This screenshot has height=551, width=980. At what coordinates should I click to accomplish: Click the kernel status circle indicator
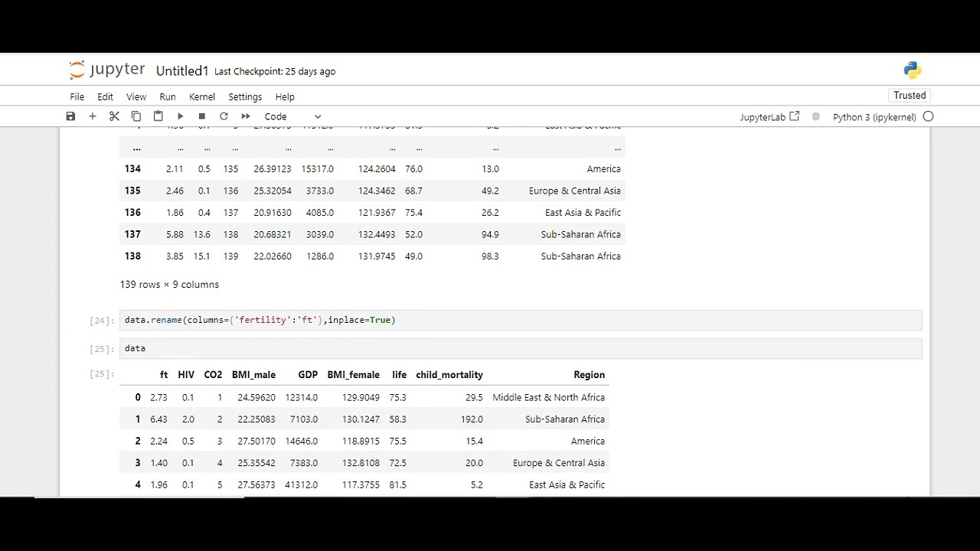pos(928,117)
